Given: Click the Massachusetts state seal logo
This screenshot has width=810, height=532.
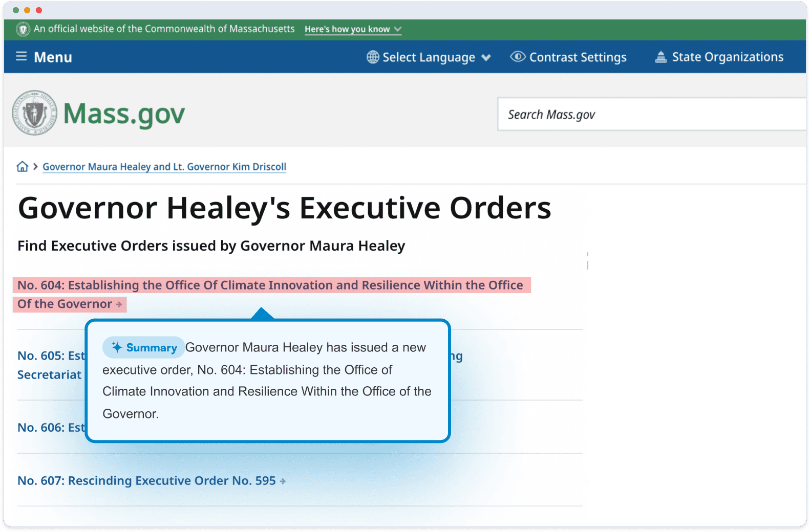Looking at the screenshot, I should tap(34, 113).
